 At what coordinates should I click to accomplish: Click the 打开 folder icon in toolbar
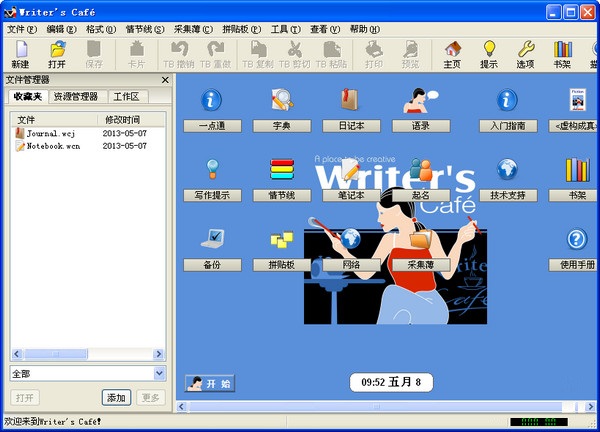[57, 49]
